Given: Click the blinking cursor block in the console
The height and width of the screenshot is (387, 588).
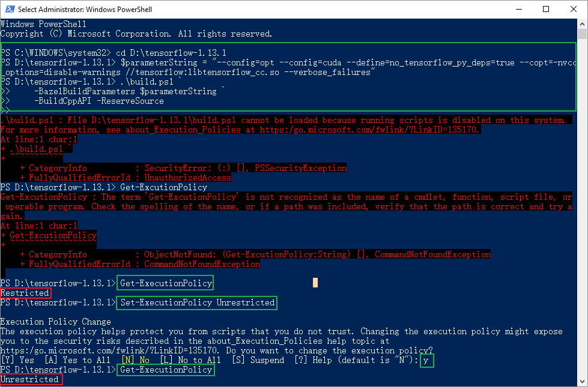Looking at the screenshot, I should (315, 282).
